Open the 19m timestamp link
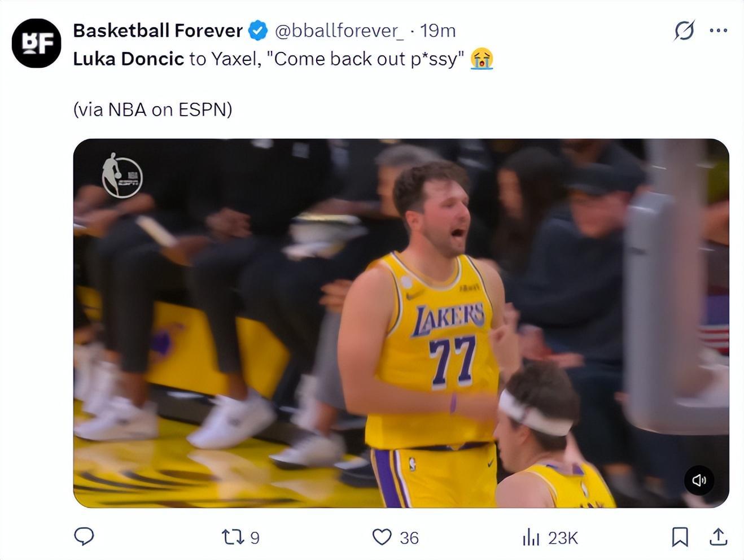The width and height of the screenshot is (744, 560). (438, 30)
